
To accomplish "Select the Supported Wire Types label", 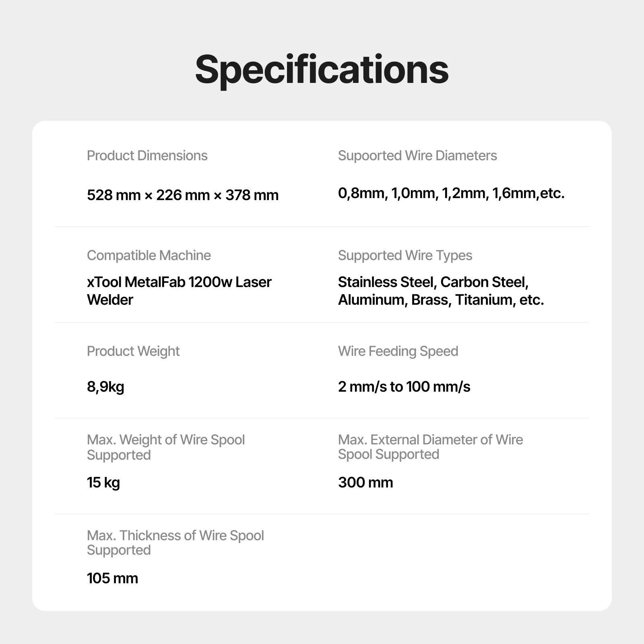I will pyautogui.click(x=405, y=256).
